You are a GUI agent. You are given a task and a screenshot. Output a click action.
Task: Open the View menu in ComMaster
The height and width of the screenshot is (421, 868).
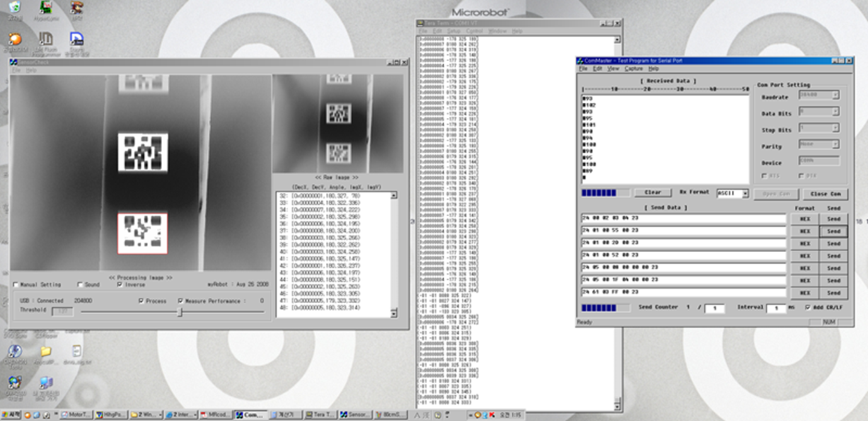pos(613,68)
